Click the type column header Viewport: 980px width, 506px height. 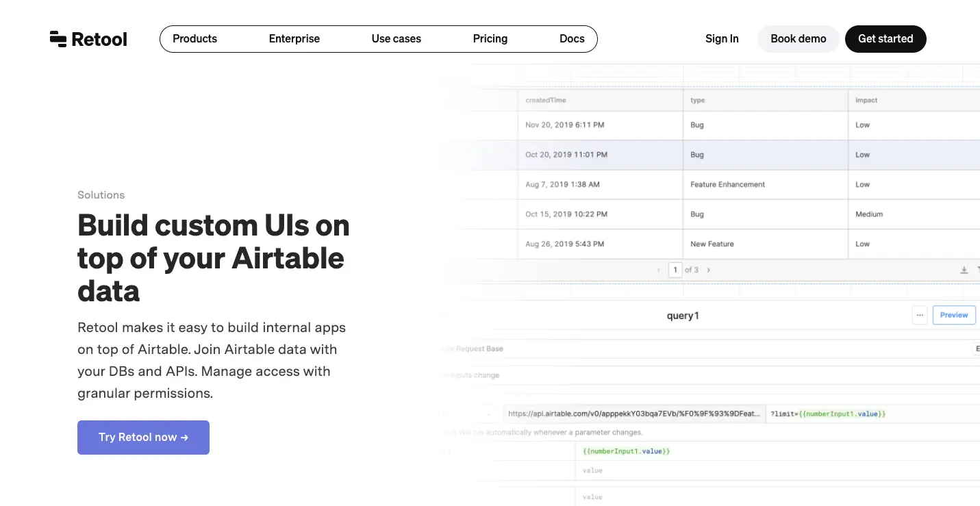click(766, 100)
